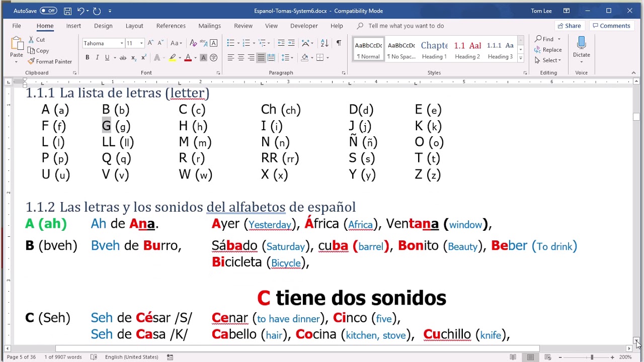
Task: Click the Character Shading icon
Action: pyautogui.click(x=203, y=58)
